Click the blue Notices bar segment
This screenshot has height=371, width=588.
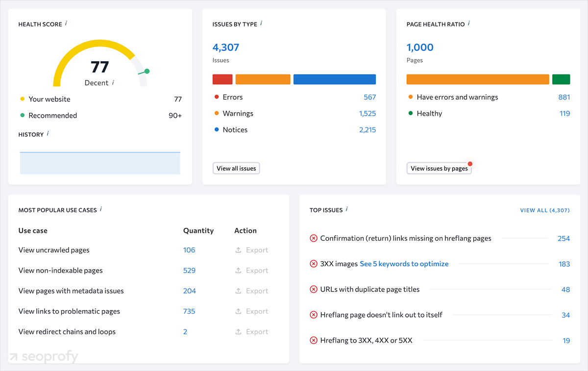335,79
